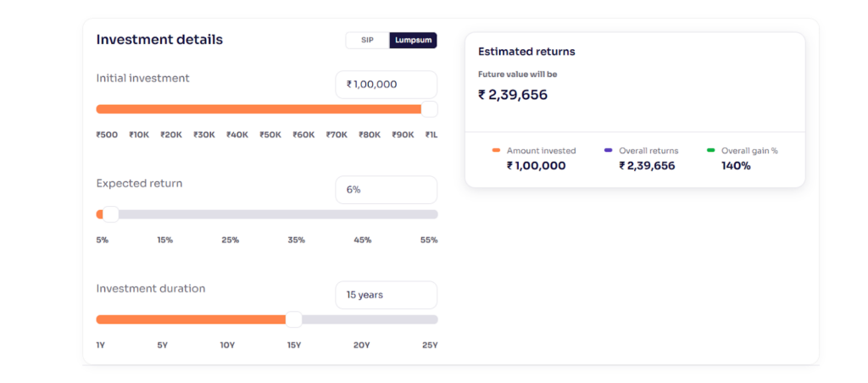The image size is (868, 383).
Task: Set the investment slider at ₹50K mark
Action: click(270, 108)
